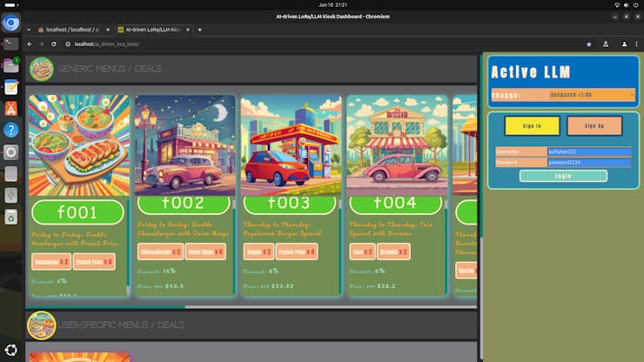Open a new browser tab with plus icon
The height and width of the screenshot is (362, 644).
tap(199, 30)
